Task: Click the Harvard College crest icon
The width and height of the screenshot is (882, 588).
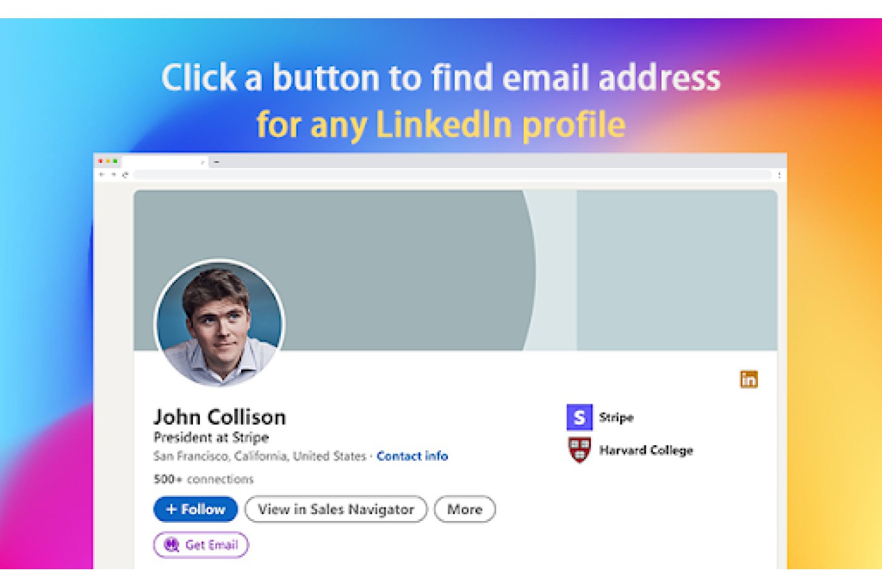Action: (580, 450)
